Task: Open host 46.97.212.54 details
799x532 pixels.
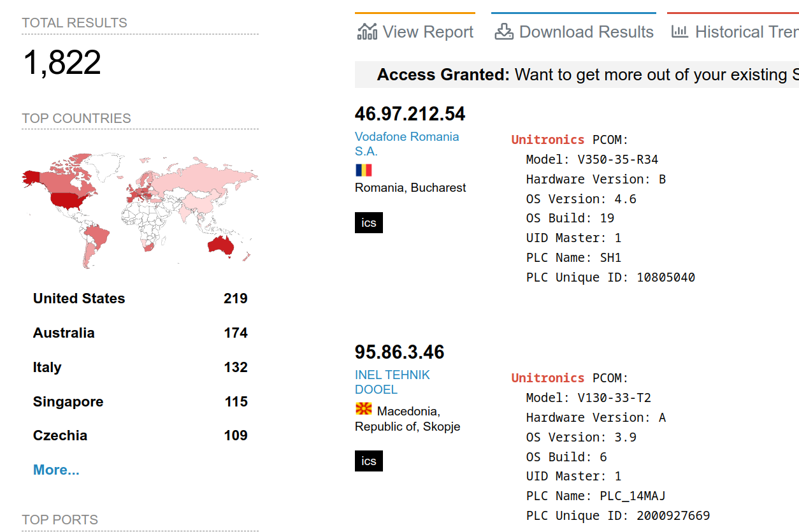Action: pos(410,114)
